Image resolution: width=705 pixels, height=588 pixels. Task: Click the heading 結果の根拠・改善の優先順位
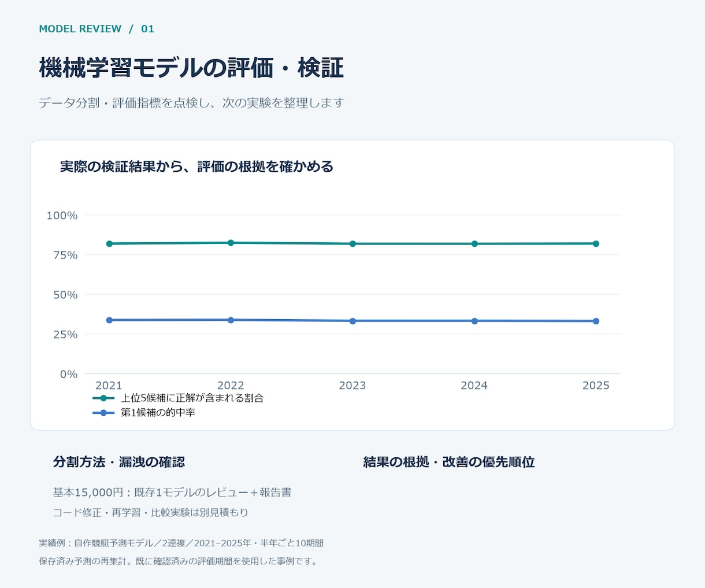pos(449,462)
